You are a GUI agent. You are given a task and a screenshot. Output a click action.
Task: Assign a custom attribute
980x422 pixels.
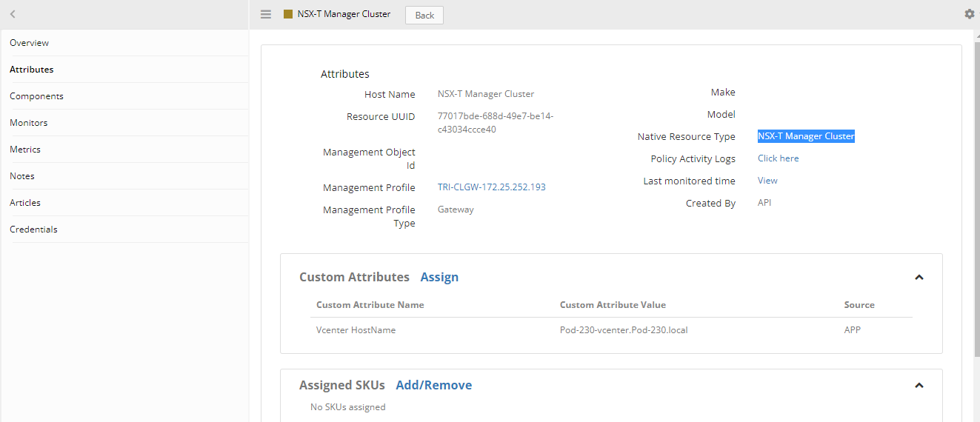pyautogui.click(x=439, y=277)
